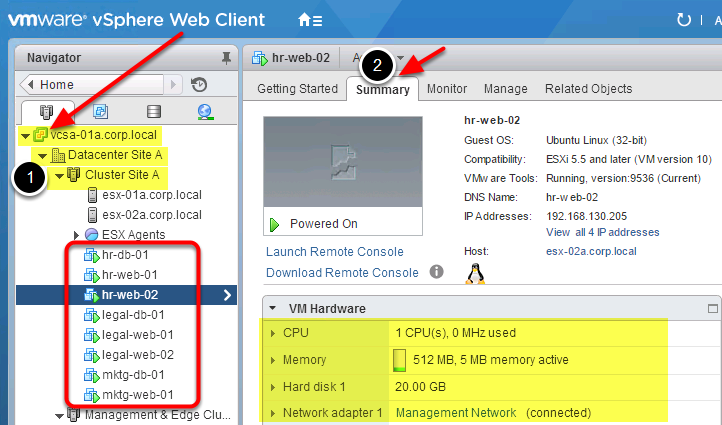Viewport: 722px width, 425px height.
Task: Click the Ubuntu Linux (32-bit) value
Action: point(596,140)
